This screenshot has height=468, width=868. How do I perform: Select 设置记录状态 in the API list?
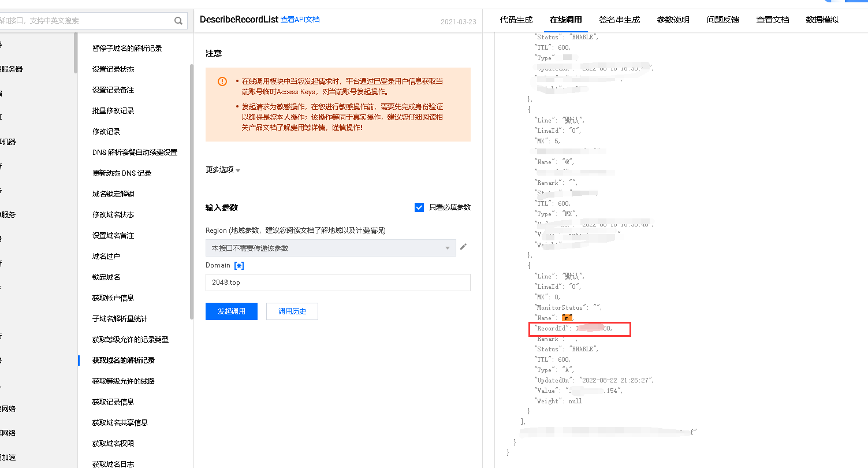coord(113,69)
